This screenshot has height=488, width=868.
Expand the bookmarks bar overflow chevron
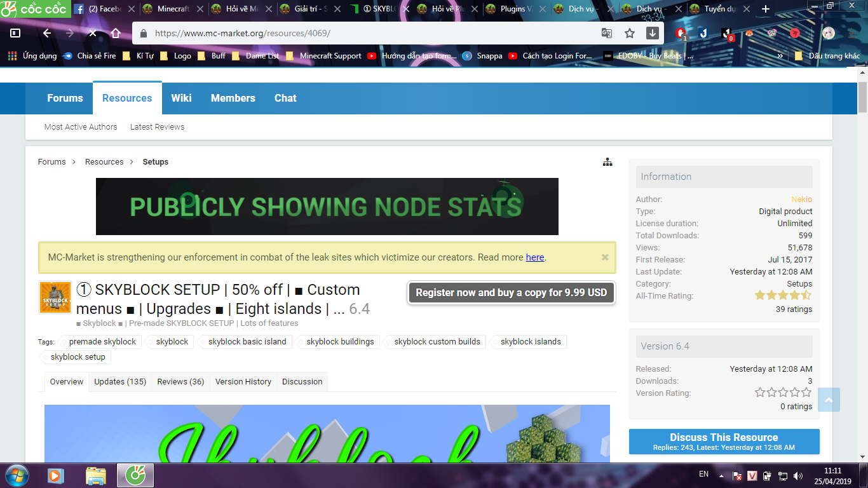pos(780,56)
